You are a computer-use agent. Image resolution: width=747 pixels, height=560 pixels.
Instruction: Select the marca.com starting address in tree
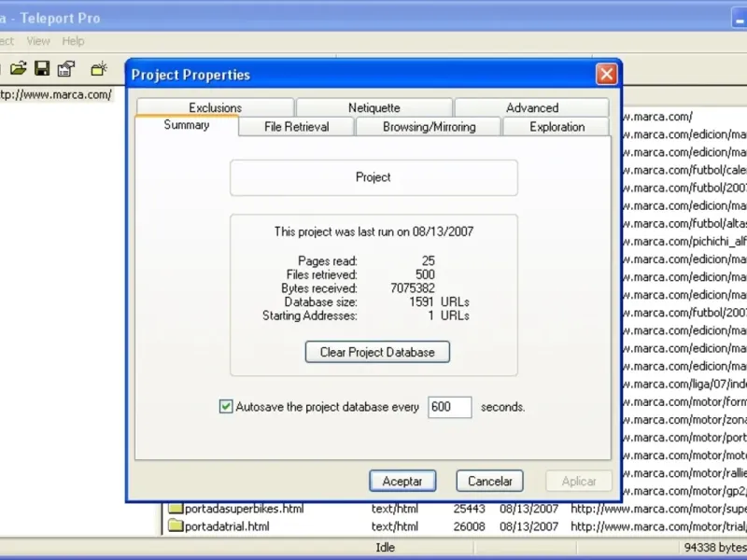pos(56,95)
